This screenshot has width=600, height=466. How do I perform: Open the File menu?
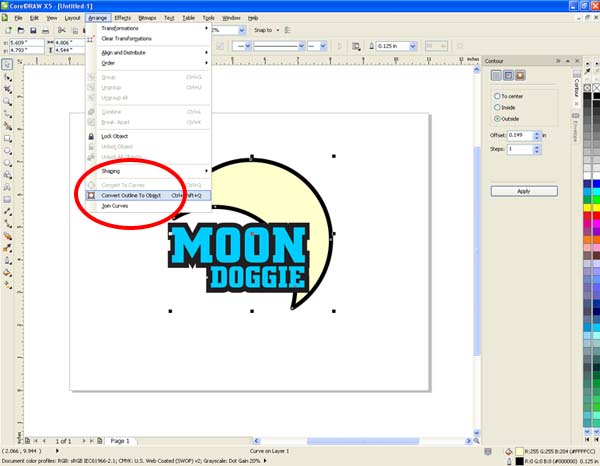pos(18,18)
